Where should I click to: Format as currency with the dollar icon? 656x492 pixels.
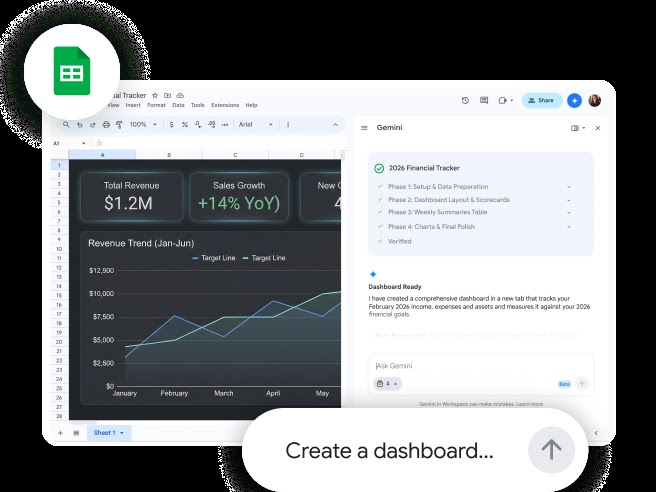click(x=172, y=125)
